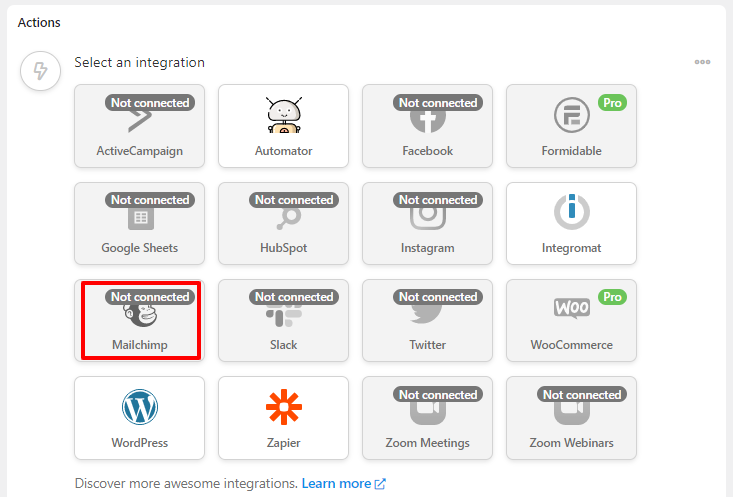
Task: Open the three-dot action options menu
Action: pos(702,62)
